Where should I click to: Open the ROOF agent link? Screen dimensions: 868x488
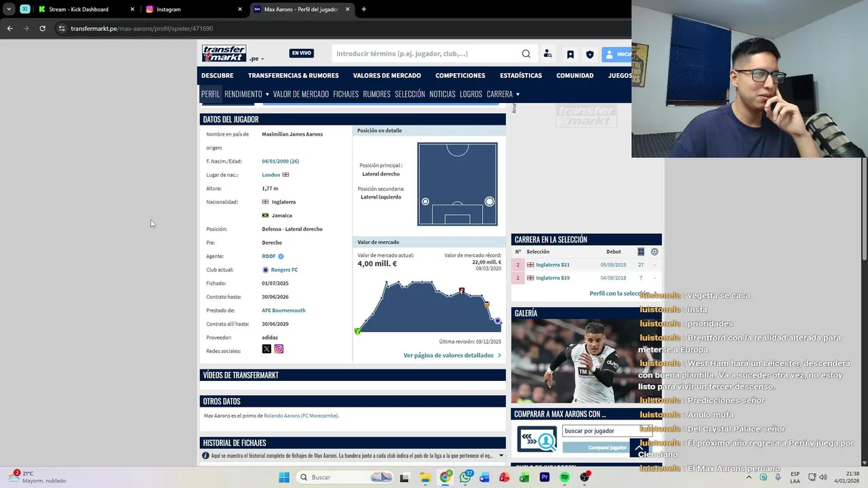[269, 256]
